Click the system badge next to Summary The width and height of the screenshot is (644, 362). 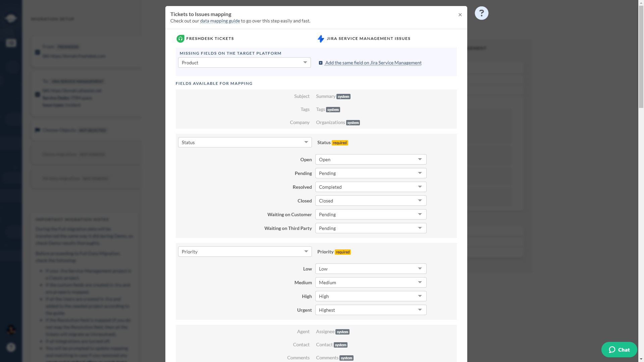[x=343, y=97]
